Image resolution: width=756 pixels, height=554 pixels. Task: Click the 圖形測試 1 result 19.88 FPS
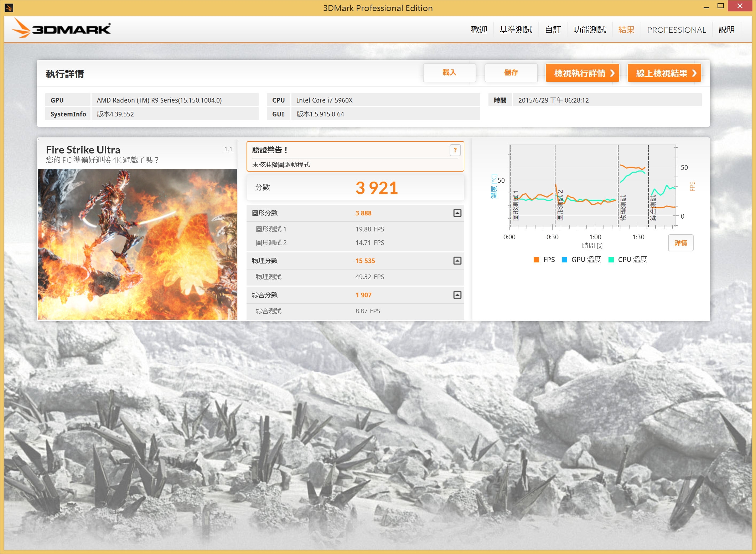(369, 229)
